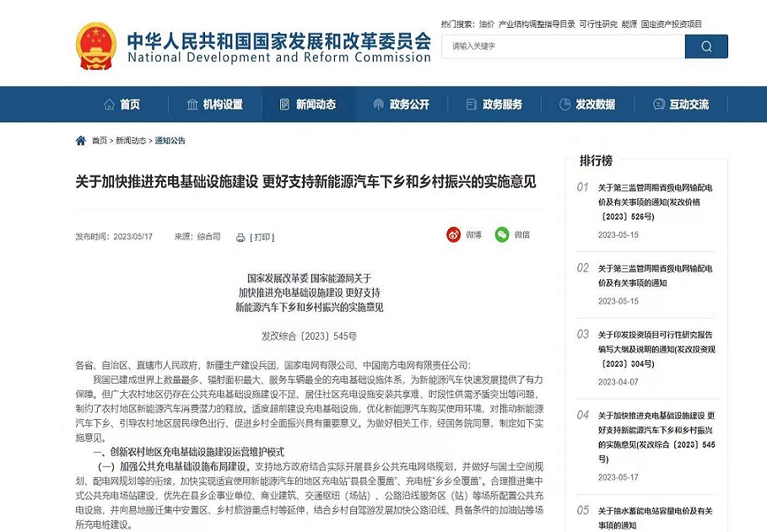Click the printer icon beside 打印
Viewport: 767px width, 532px height.
tap(240, 238)
